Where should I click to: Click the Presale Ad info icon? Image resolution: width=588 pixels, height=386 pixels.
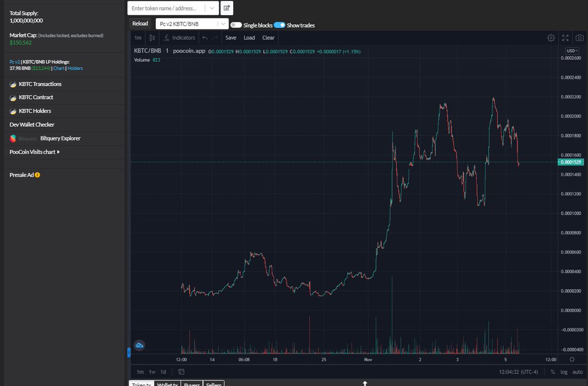coord(37,175)
